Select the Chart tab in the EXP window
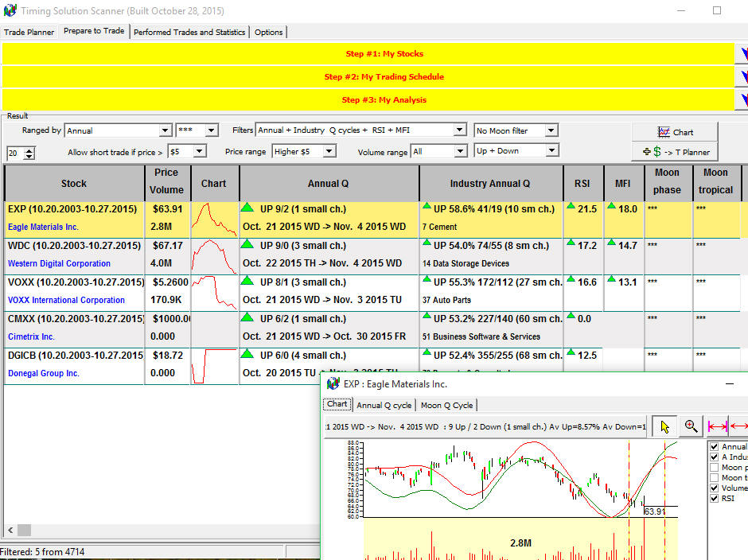748x560 pixels. coord(337,404)
